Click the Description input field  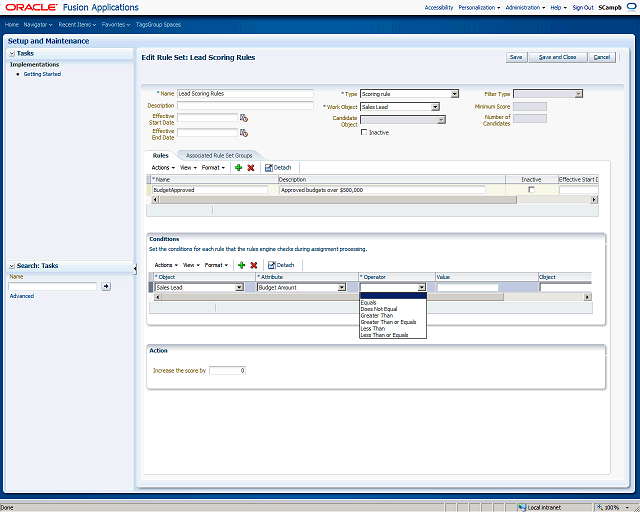[245, 105]
